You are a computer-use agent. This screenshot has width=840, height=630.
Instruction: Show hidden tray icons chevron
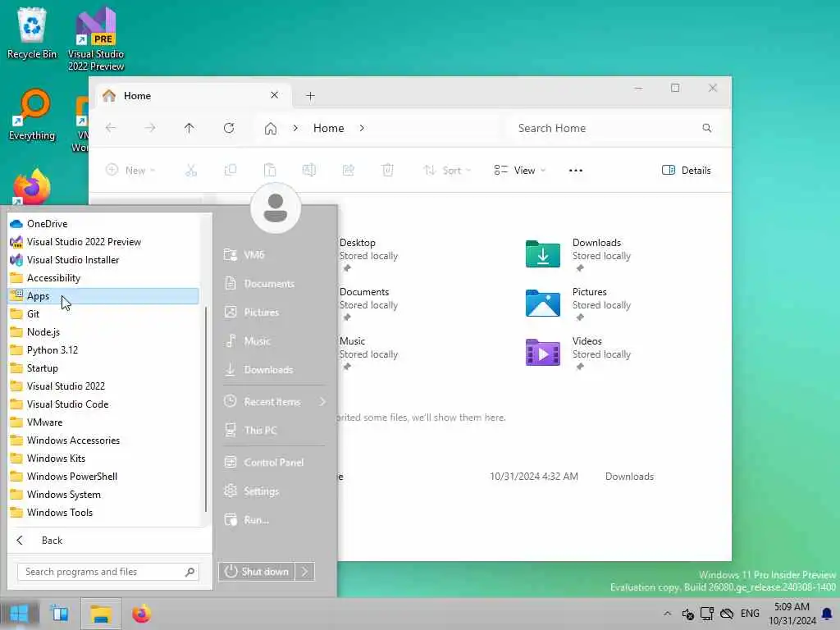tap(667, 614)
